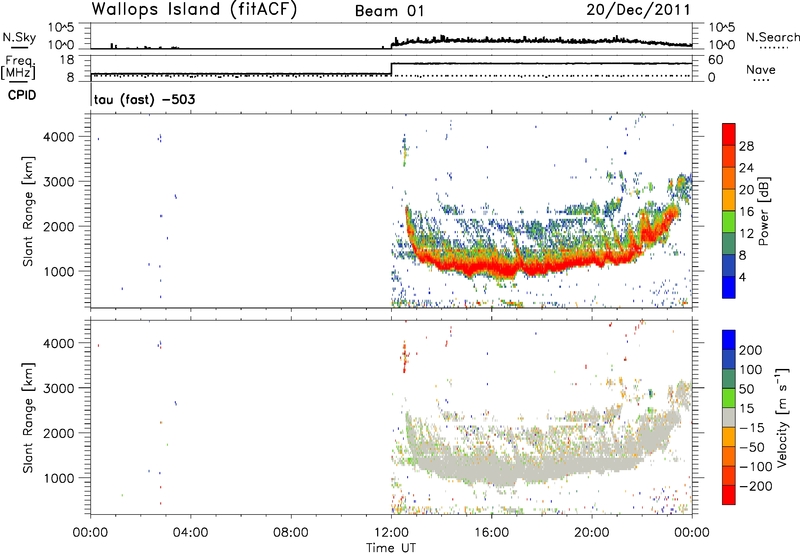
Task: Click the 'Power [dB]' color bar label
Action: coord(763,211)
